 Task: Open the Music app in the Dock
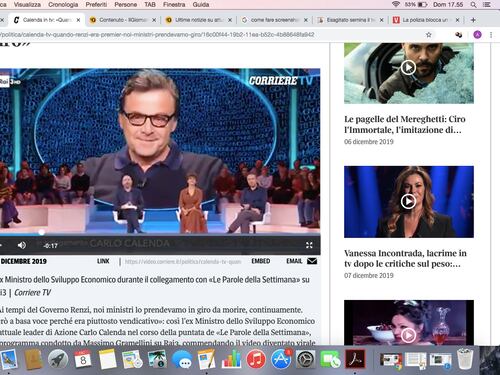pyautogui.click(x=256, y=360)
